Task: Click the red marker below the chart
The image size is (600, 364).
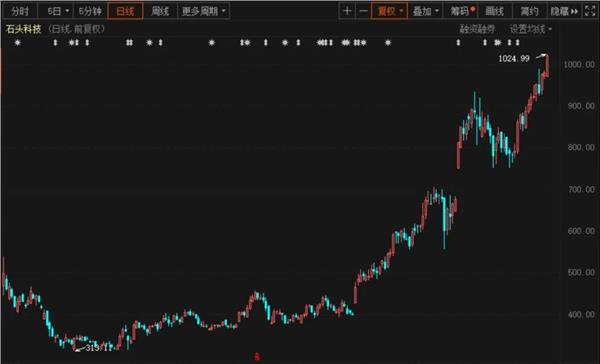Action: 257,357
